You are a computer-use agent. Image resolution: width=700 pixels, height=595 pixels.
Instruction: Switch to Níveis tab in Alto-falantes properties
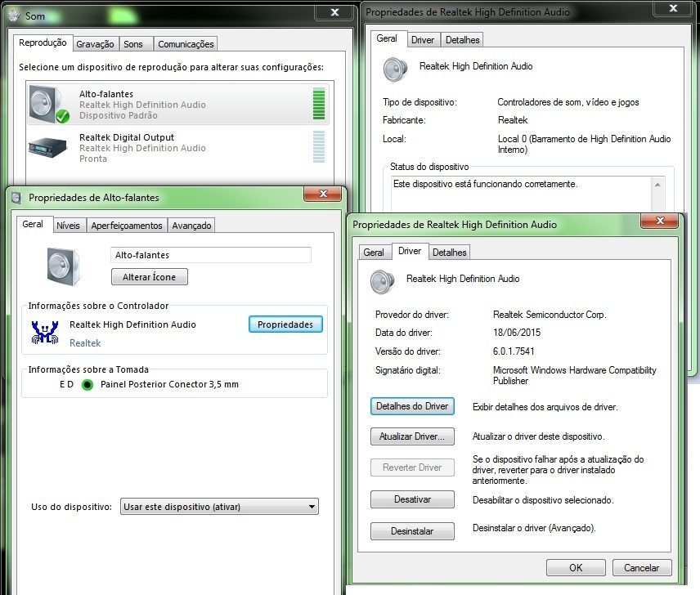pos(69,226)
